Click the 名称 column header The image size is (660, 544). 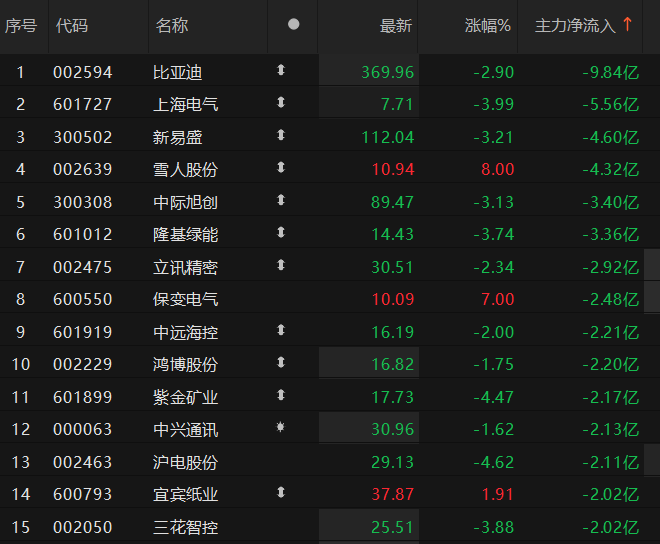[172, 26]
